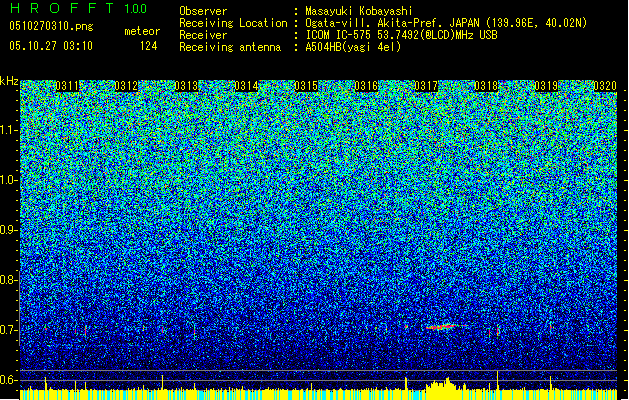Click the "Receiving antenna" label
The width and height of the screenshot is (629, 400).
click(x=230, y=47)
